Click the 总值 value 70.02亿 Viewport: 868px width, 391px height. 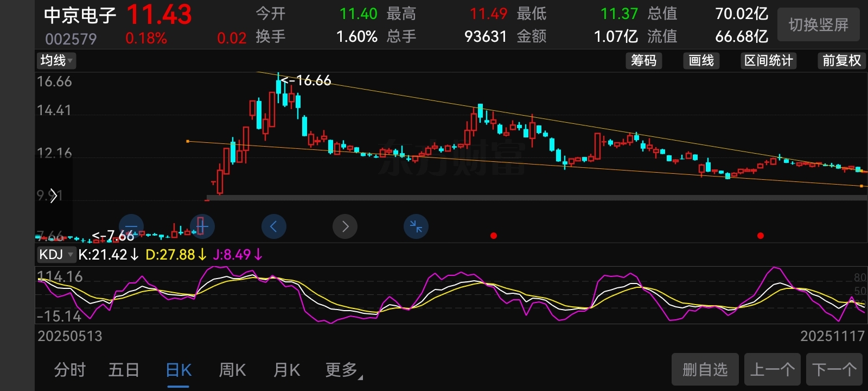pos(742,14)
